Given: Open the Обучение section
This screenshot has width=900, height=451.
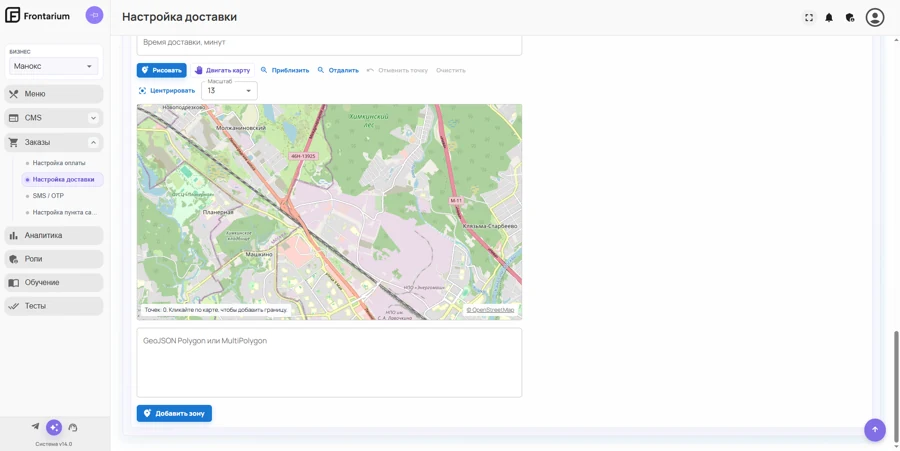Looking at the screenshot, I should [53, 282].
